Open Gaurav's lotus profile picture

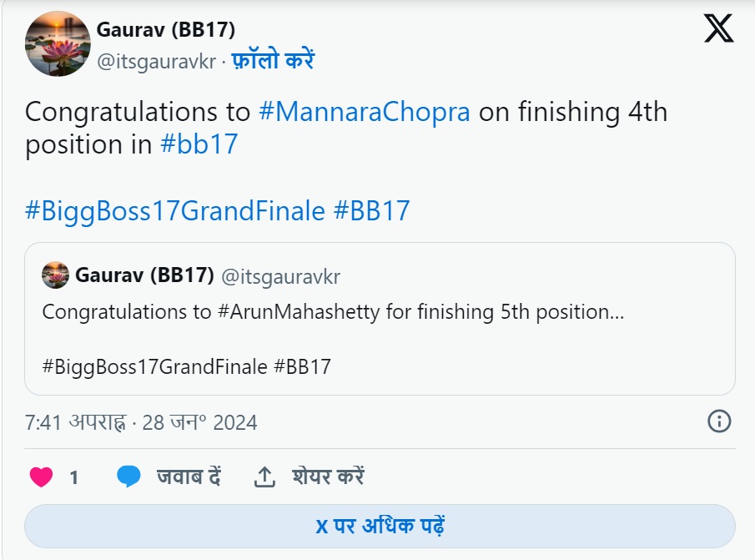click(x=58, y=44)
